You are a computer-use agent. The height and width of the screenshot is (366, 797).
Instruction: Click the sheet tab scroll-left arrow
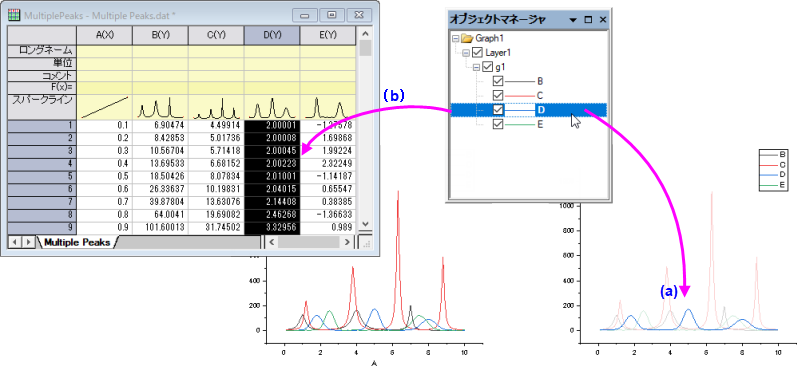point(14,242)
